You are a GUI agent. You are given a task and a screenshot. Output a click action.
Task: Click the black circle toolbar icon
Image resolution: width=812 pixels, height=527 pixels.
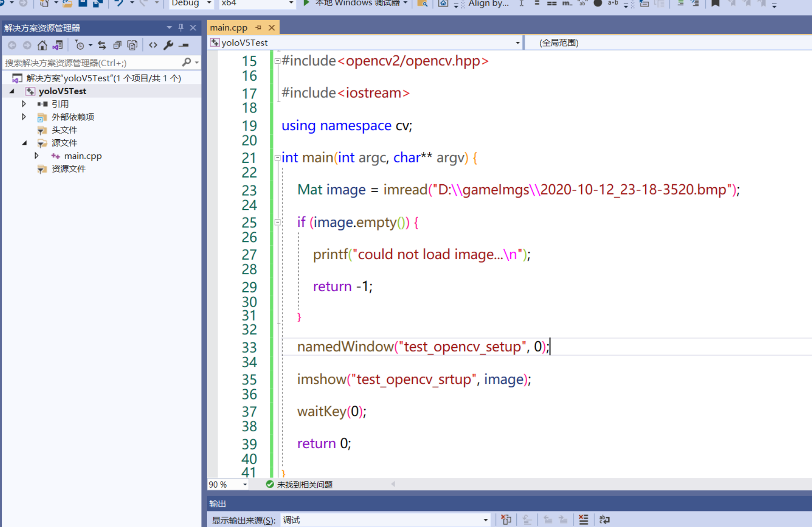(x=597, y=3)
